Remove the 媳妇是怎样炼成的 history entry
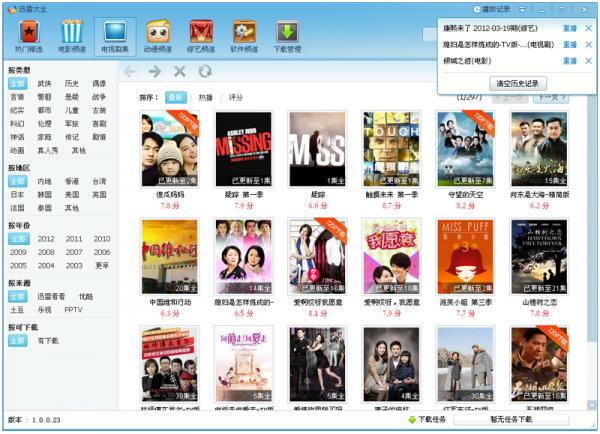The width and height of the screenshot is (600, 434). [589, 45]
